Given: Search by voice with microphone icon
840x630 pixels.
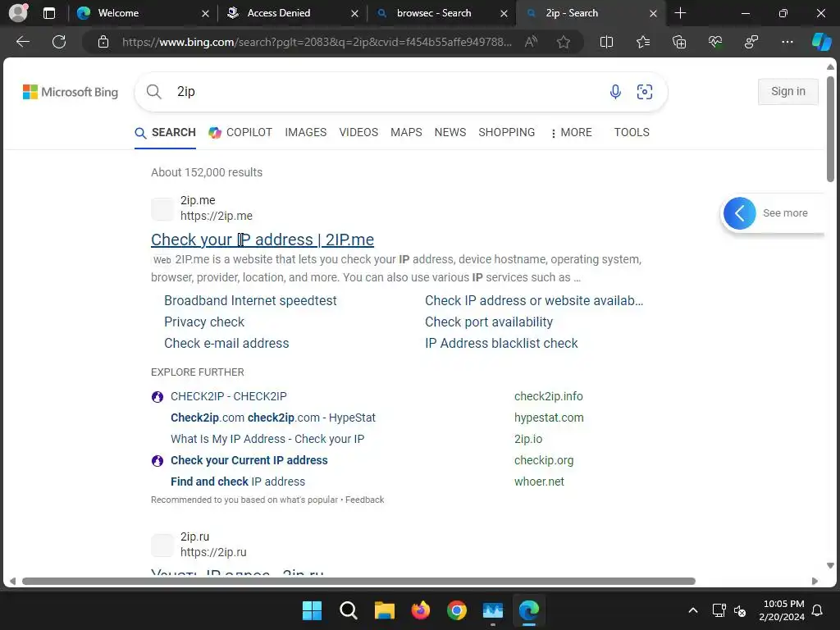Looking at the screenshot, I should pos(615,92).
